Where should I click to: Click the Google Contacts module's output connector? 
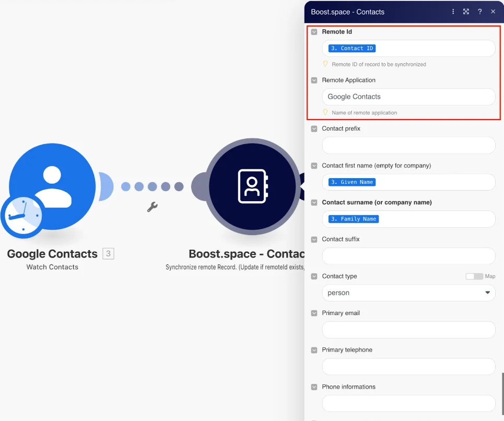point(106,186)
